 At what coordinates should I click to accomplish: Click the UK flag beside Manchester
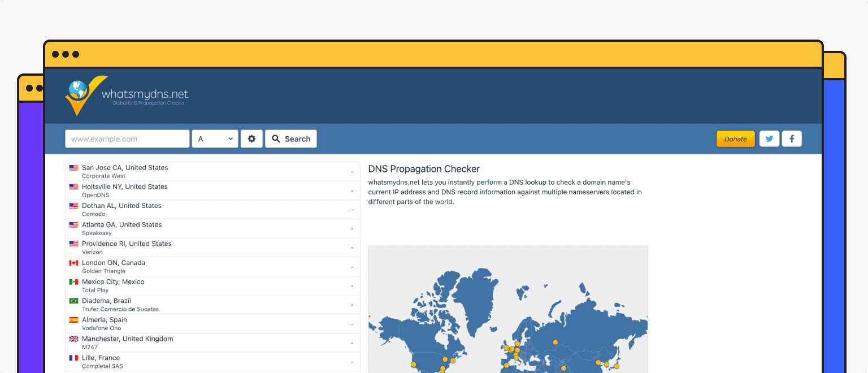tap(73, 339)
